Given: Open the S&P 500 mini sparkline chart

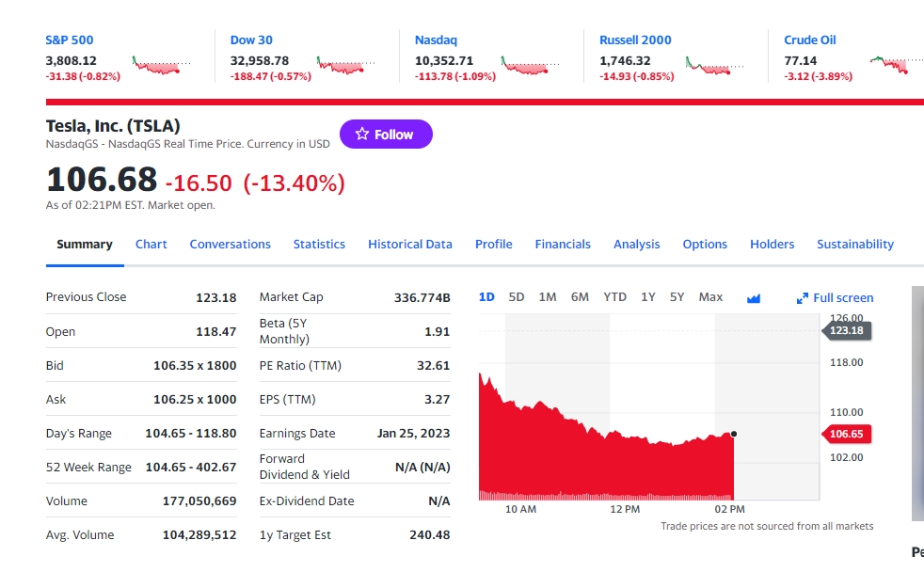Looking at the screenshot, I should [162, 66].
